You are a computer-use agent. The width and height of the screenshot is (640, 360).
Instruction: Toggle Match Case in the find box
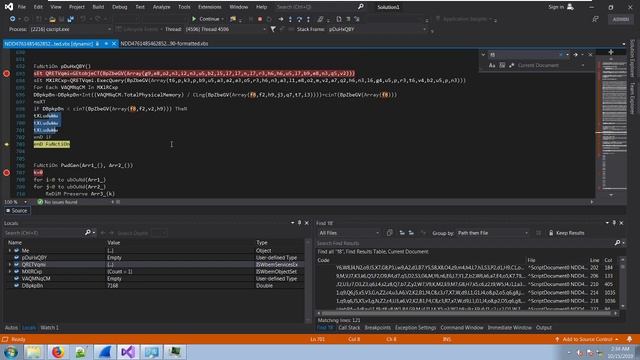(492, 65)
